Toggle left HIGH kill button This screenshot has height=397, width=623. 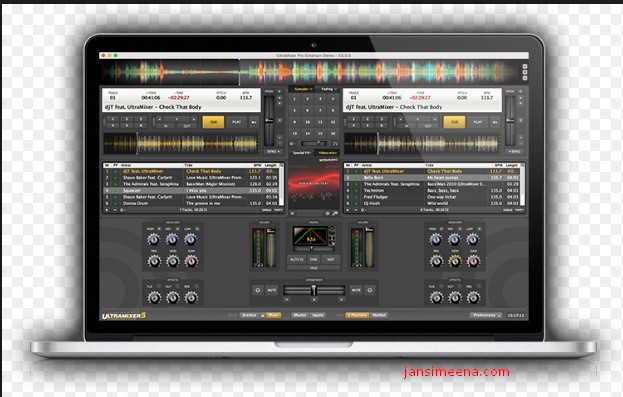click(x=159, y=229)
